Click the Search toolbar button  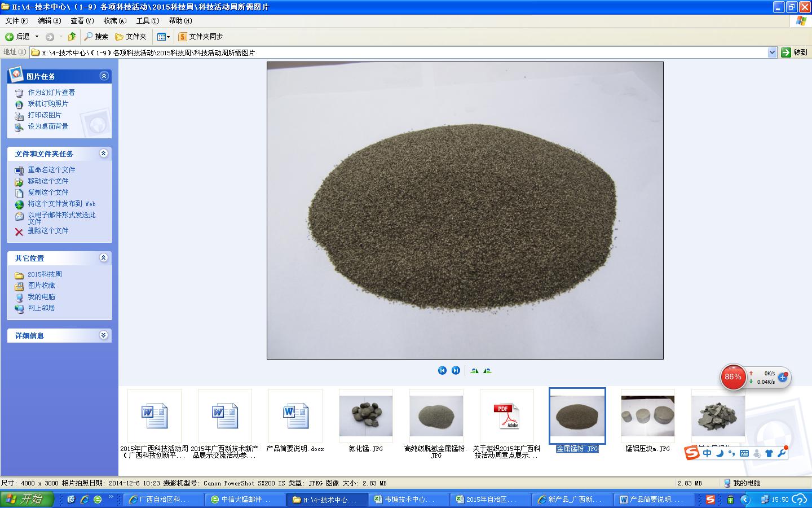point(96,37)
